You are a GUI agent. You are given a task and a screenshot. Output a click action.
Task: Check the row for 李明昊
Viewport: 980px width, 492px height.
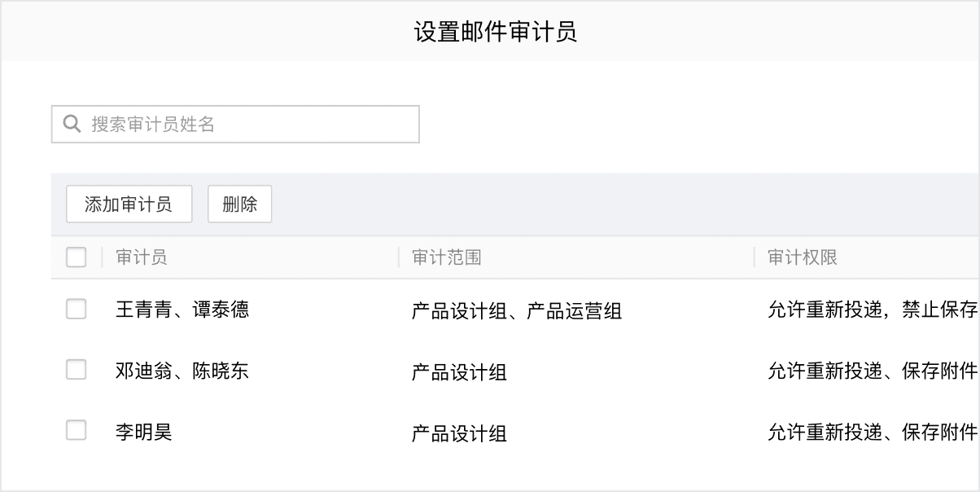tap(76, 430)
